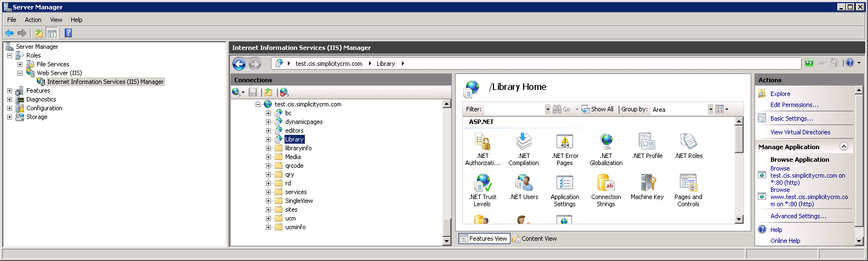The width and height of the screenshot is (868, 261).
Task: Select File Services in the Roles tree
Action: coord(53,64)
